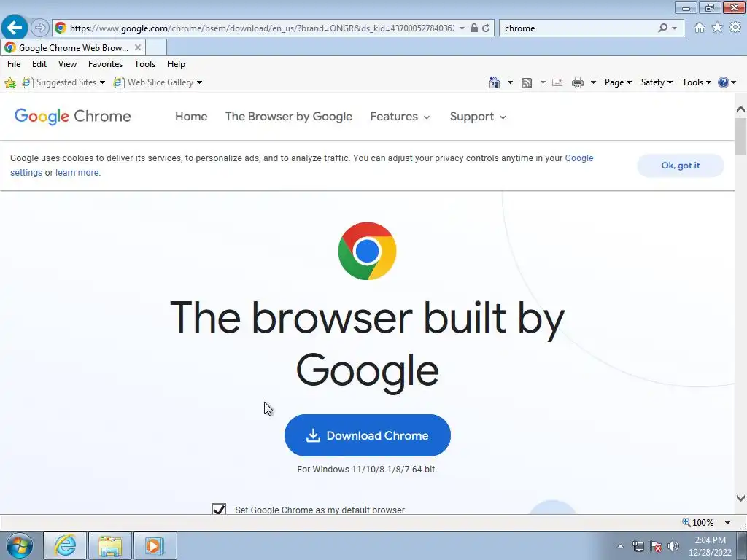Click the security lock icon in address bar
Image resolution: width=747 pixels, height=560 pixels.
tap(474, 28)
